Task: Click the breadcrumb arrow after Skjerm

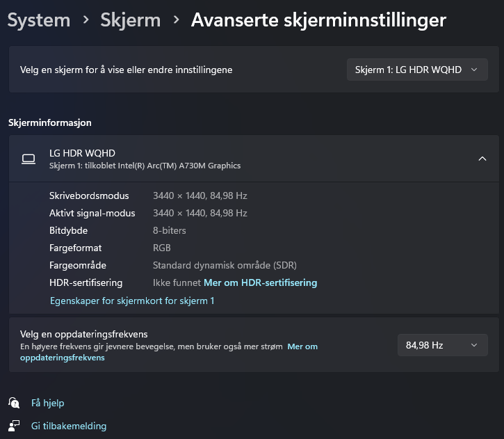Action: tap(177, 20)
